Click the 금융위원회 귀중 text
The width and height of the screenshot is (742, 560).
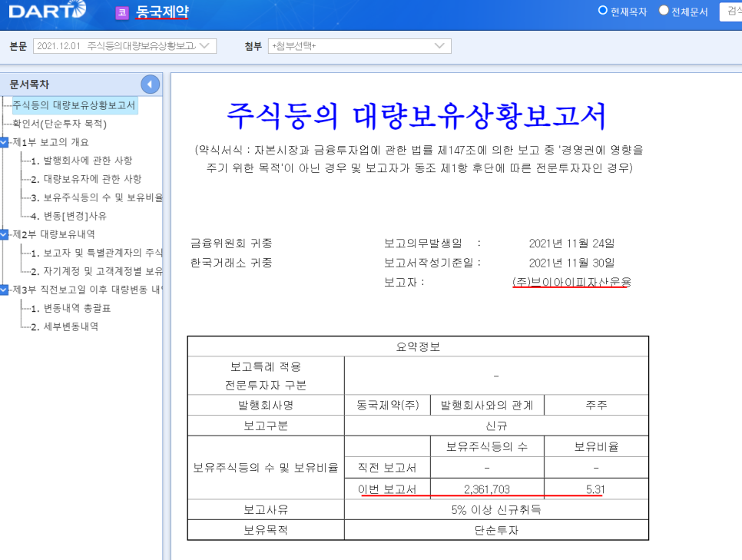click(231, 244)
